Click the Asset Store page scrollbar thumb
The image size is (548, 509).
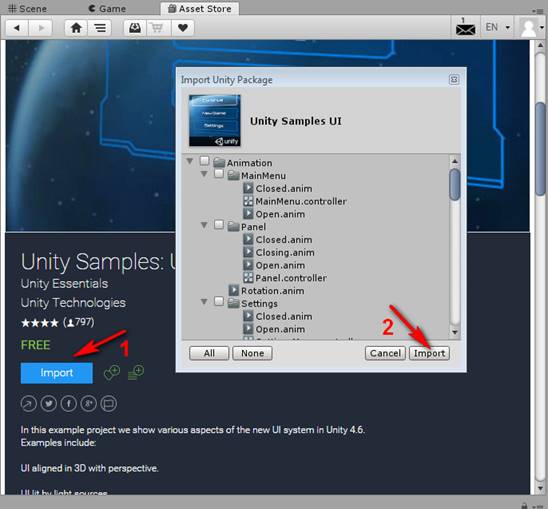(x=541, y=149)
